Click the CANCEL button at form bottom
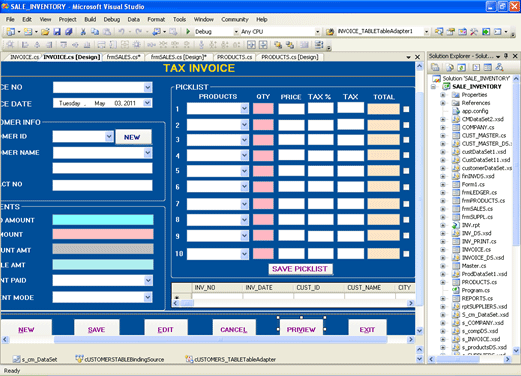The height and width of the screenshot is (376, 521). click(234, 328)
